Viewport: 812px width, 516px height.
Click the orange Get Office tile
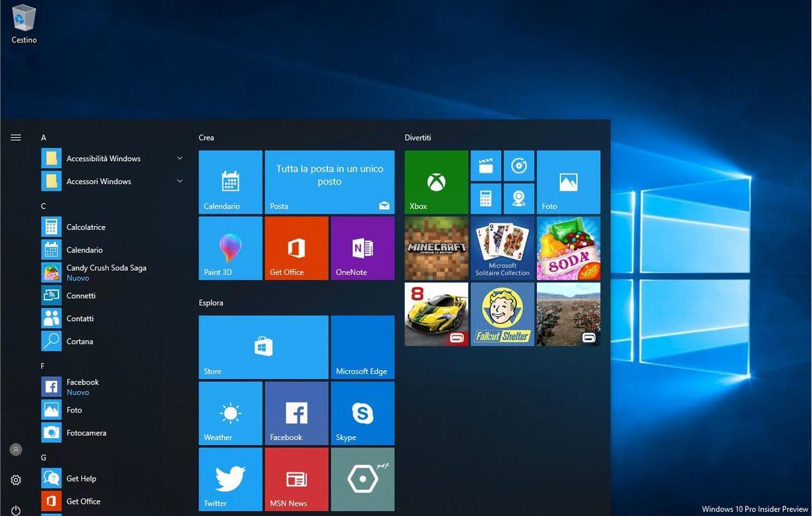pyautogui.click(x=296, y=249)
